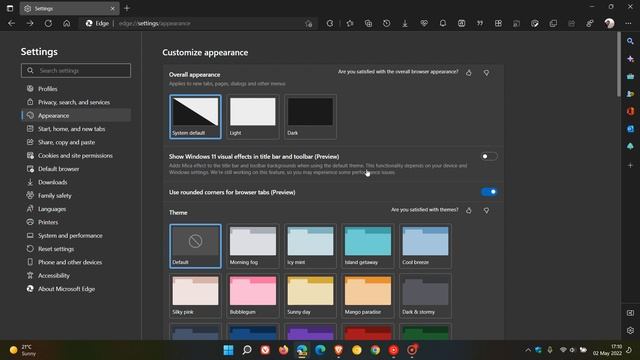Reload the page with the refresh icon

48,23
